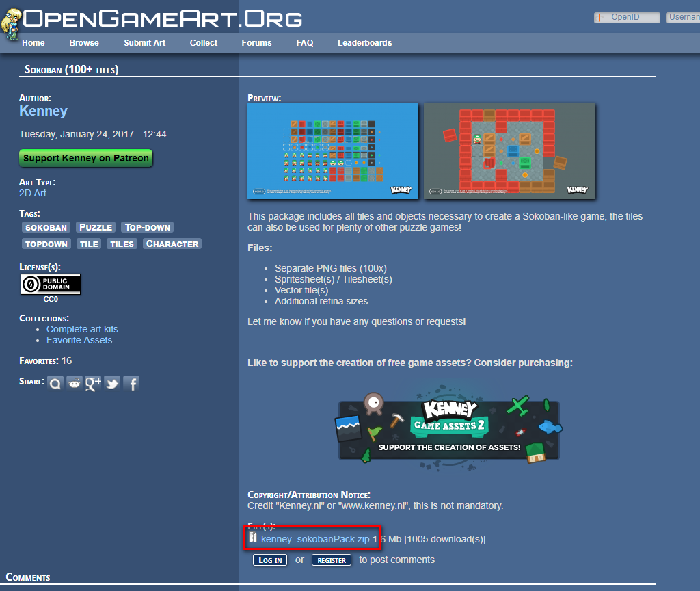Viewport: 700px width, 591px height.
Task: Click date text Tuesday, January 24, 2017
Action: 93,135
